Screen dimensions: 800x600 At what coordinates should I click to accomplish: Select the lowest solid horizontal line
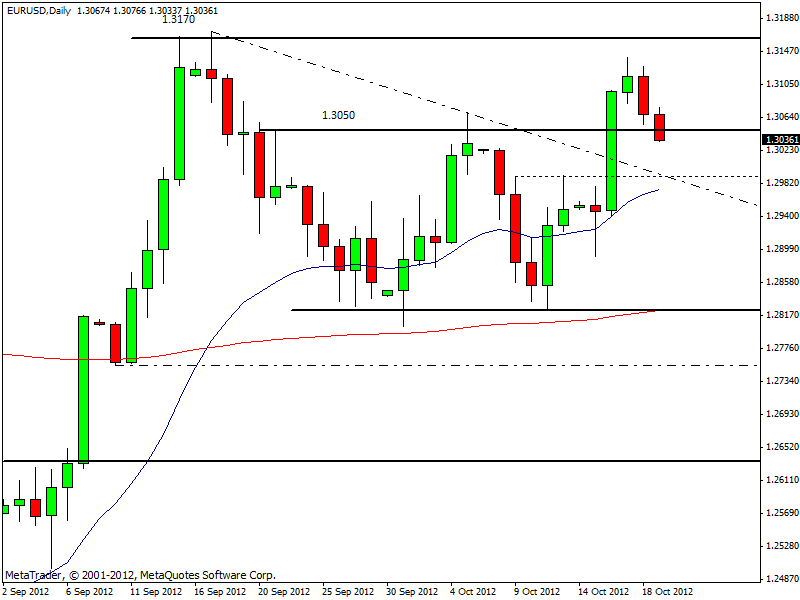[x=400, y=461]
